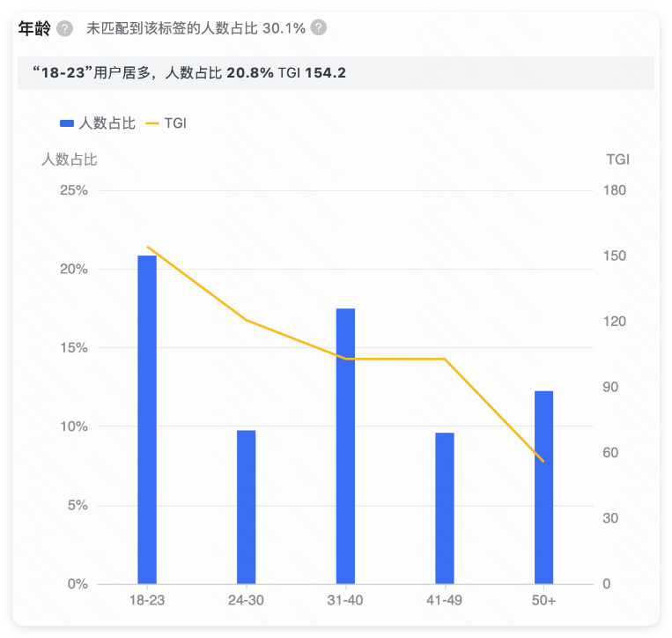Click the help icon next to 年龄 title
Viewport: 672px width, 638px height.
(x=64, y=28)
